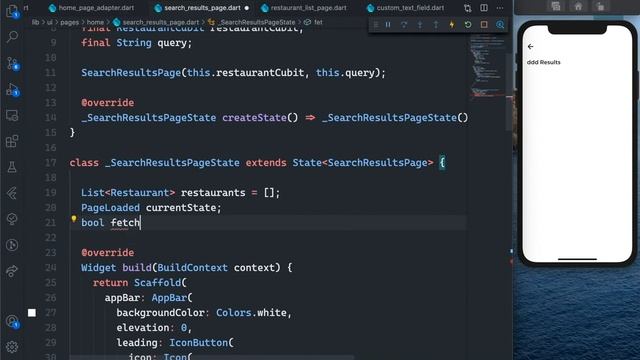Close unsaved search_results_page.dart via dot indicator
640x360 pixels.
point(247,8)
